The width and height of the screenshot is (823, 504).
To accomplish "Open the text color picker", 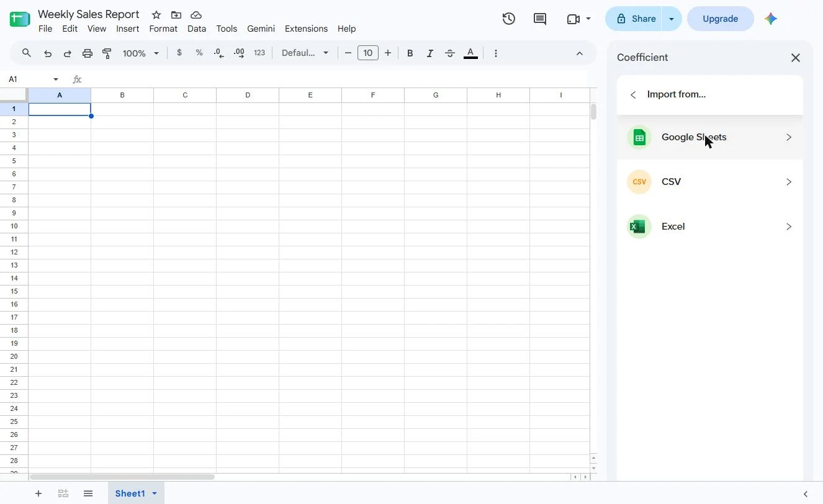I will point(470,53).
